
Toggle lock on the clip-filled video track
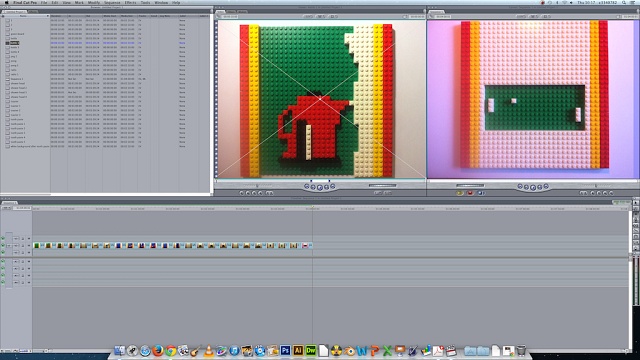click(x=23, y=245)
